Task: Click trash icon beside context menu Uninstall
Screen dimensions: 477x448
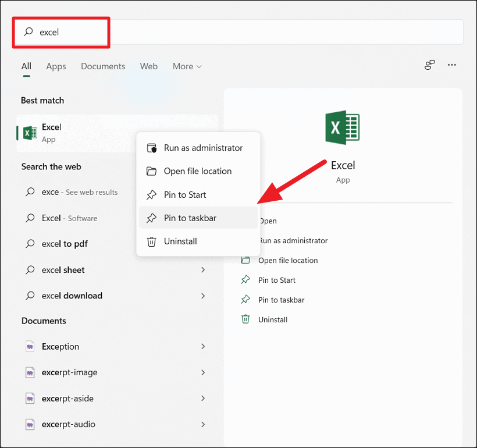Action: tap(151, 241)
